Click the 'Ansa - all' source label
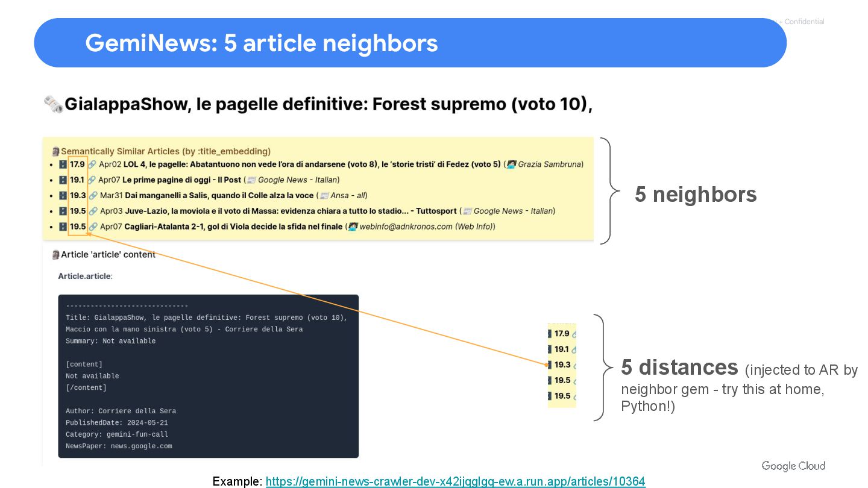The width and height of the screenshot is (868, 488). 347,195
